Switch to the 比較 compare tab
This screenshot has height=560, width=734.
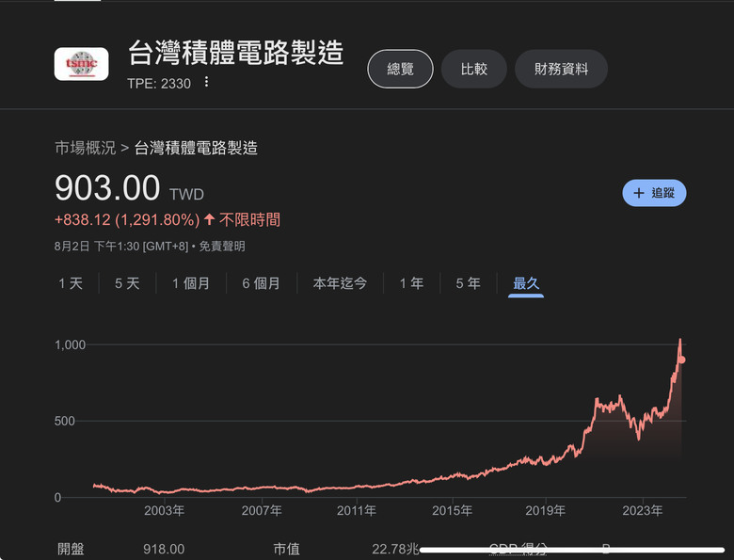click(473, 69)
